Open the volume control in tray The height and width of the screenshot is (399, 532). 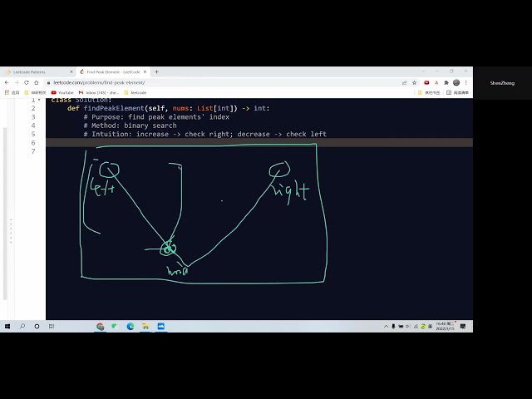point(408,327)
